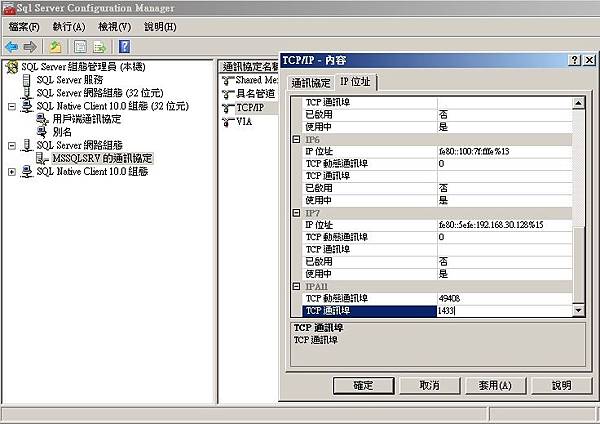Click the IP7 已啟用 row label
This screenshot has width=600, height=424.
coord(319,262)
